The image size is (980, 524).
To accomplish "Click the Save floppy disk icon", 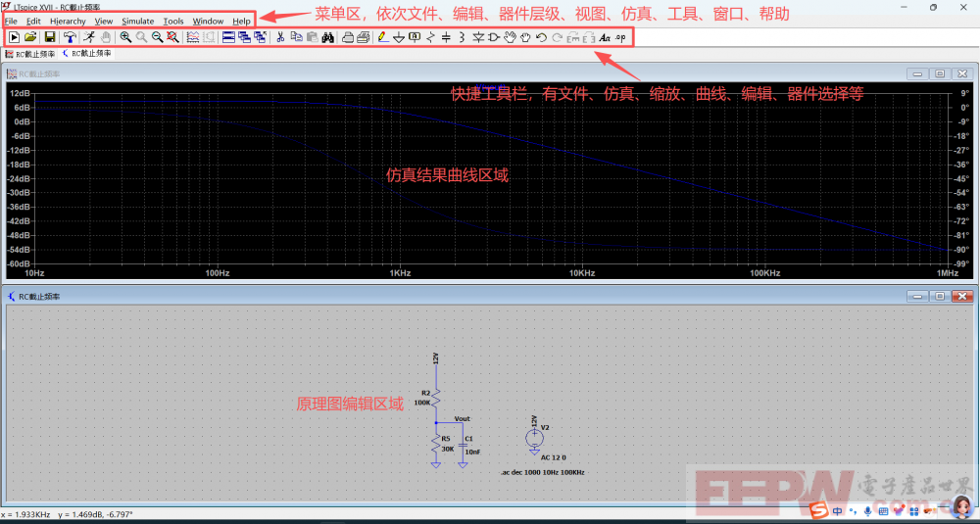I will [x=49, y=37].
